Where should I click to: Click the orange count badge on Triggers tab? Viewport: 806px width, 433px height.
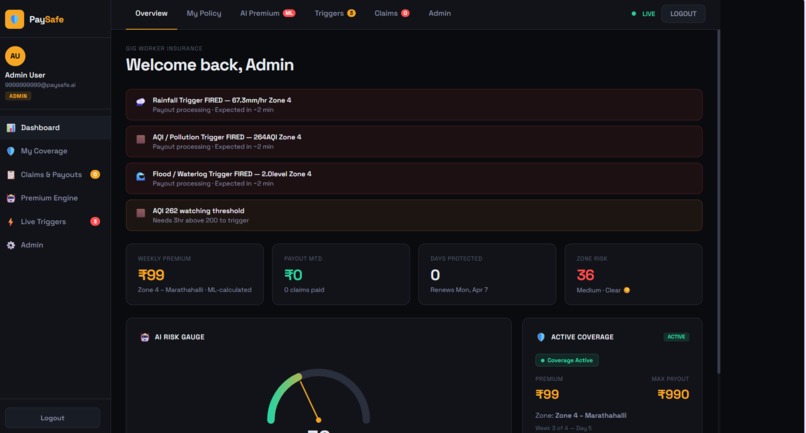pos(352,13)
